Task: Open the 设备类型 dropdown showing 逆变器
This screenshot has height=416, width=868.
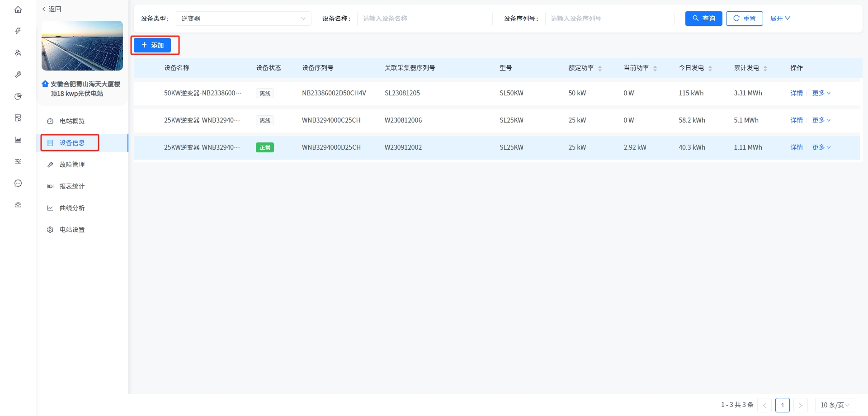Action: 243,19
